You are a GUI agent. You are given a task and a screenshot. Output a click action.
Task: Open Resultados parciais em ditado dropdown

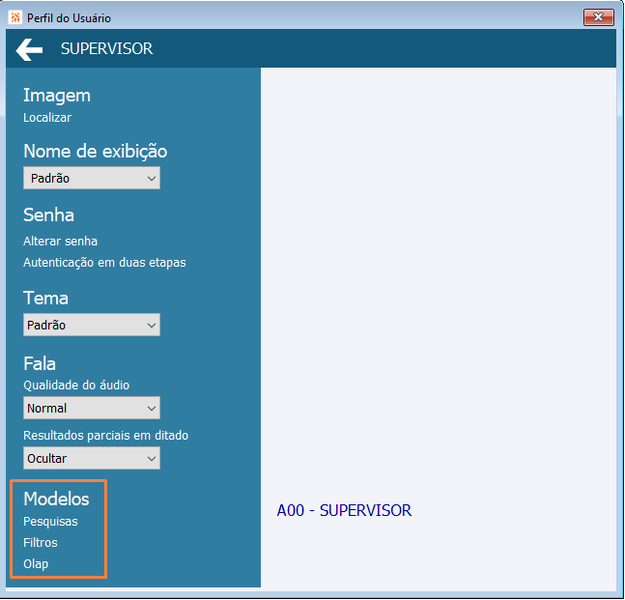92,458
